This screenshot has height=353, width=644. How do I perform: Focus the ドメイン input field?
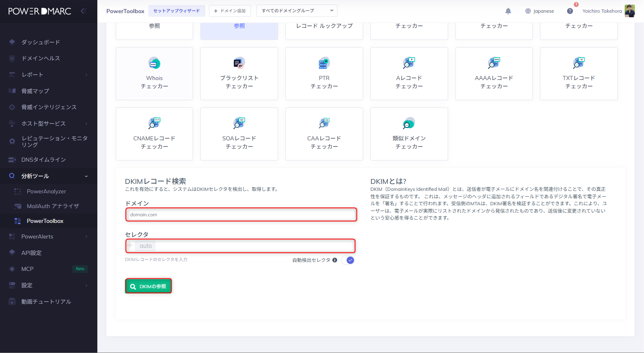point(241,215)
